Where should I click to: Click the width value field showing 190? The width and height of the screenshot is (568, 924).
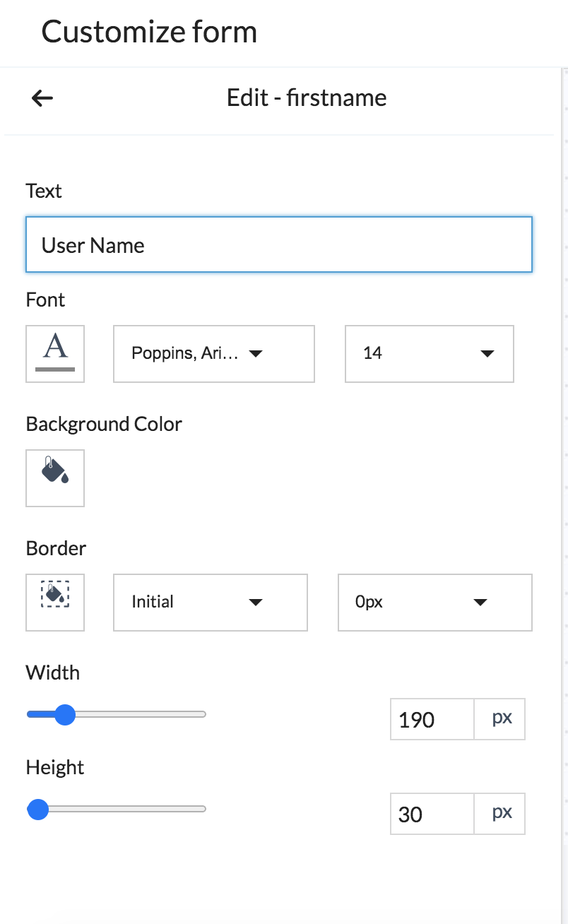point(432,719)
